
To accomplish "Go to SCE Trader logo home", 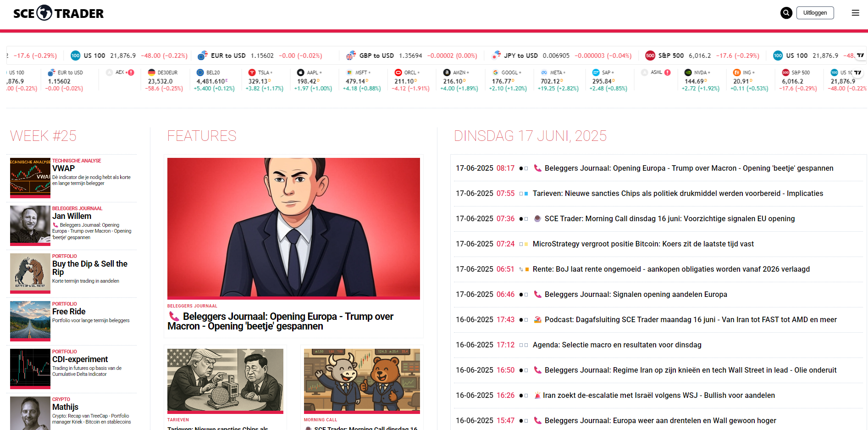I will 59,13.
